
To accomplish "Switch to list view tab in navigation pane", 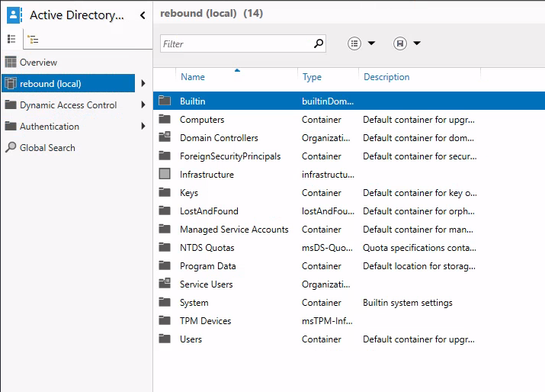I will click(11, 39).
